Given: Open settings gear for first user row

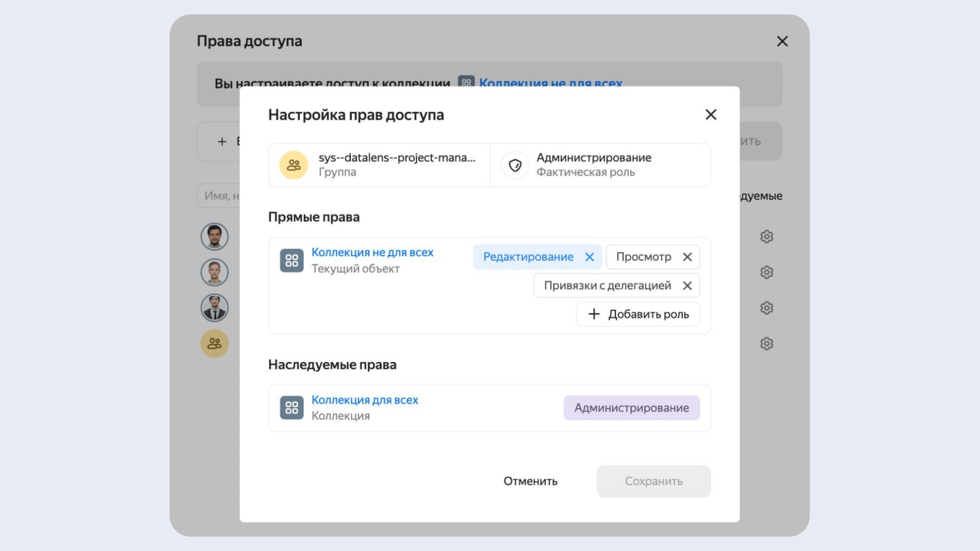Looking at the screenshot, I should [766, 237].
